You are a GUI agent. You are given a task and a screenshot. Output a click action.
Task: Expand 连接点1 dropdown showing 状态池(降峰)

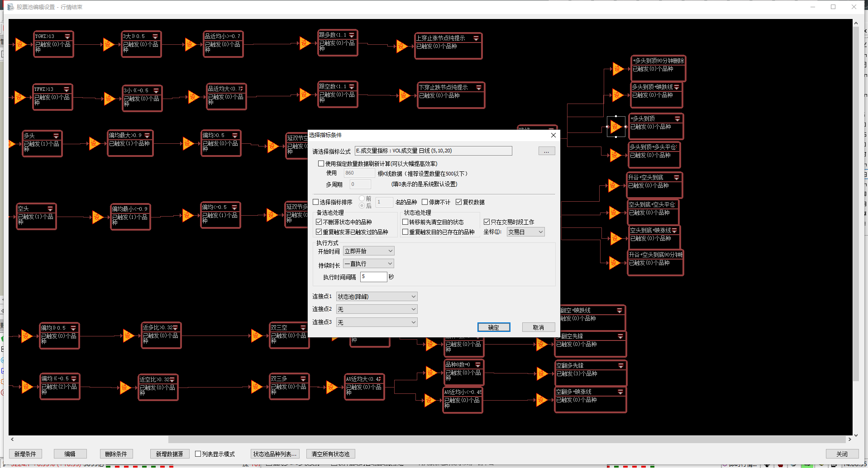click(377, 297)
